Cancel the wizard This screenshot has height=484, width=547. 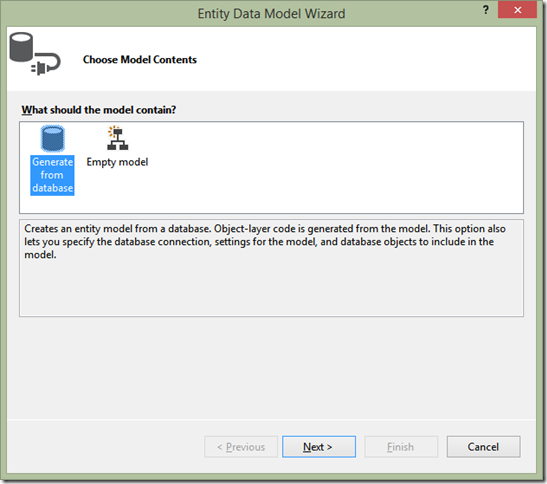[x=484, y=447]
